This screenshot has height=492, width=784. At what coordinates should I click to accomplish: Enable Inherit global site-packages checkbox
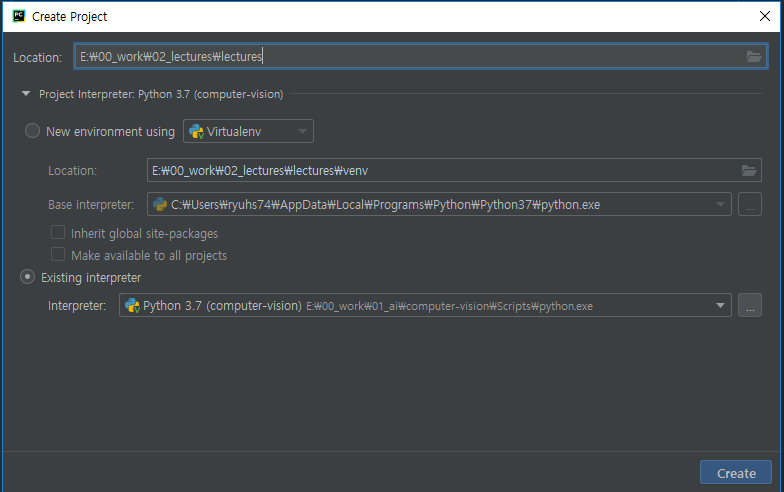(x=58, y=232)
